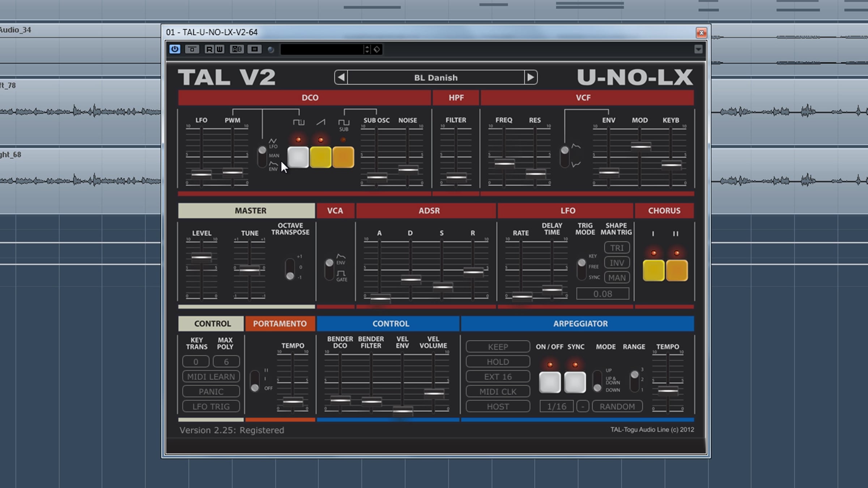Viewport: 868px width, 488px height.
Task: Click the dash button beside 1/16
Action: 583,406
